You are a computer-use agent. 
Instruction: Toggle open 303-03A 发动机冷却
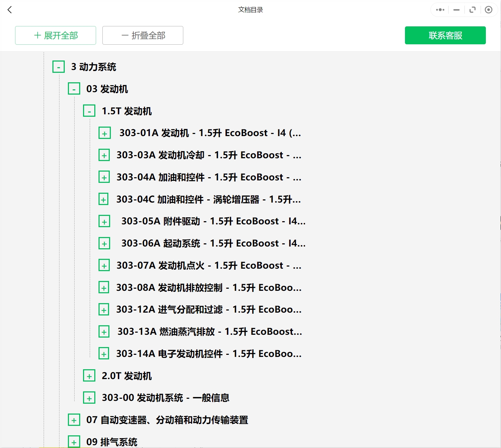click(x=104, y=155)
